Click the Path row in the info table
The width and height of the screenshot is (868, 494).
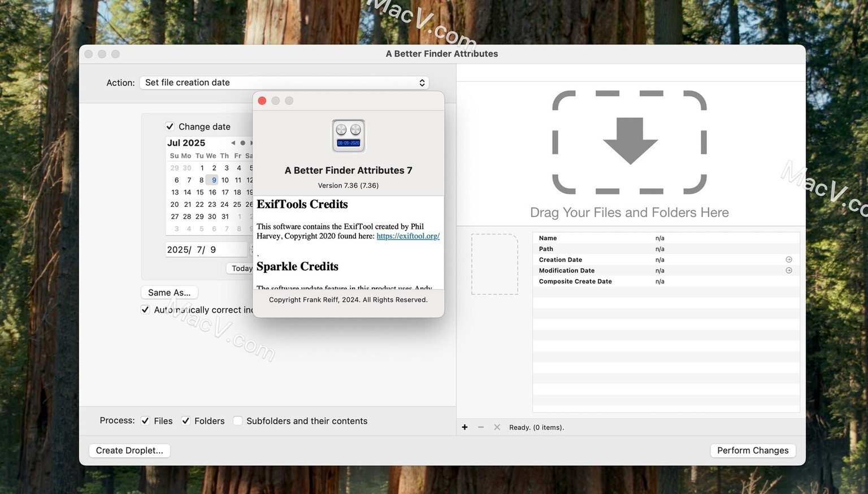pyautogui.click(x=666, y=249)
